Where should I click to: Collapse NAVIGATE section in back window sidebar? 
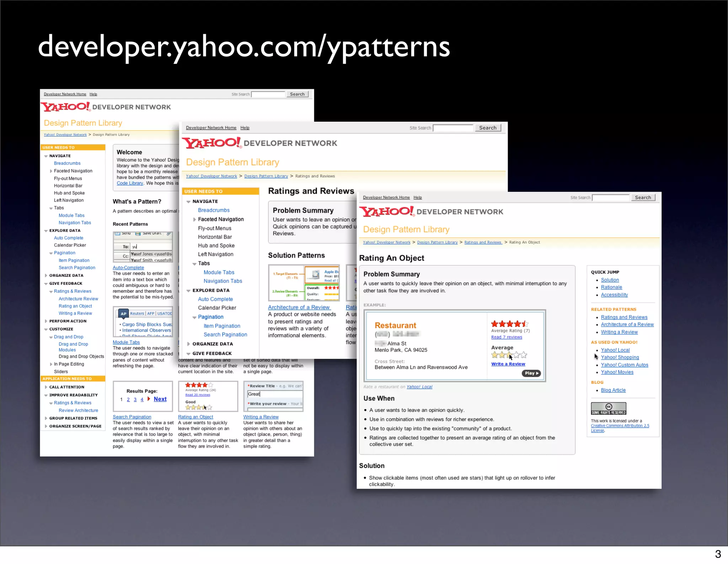pos(46,156)
